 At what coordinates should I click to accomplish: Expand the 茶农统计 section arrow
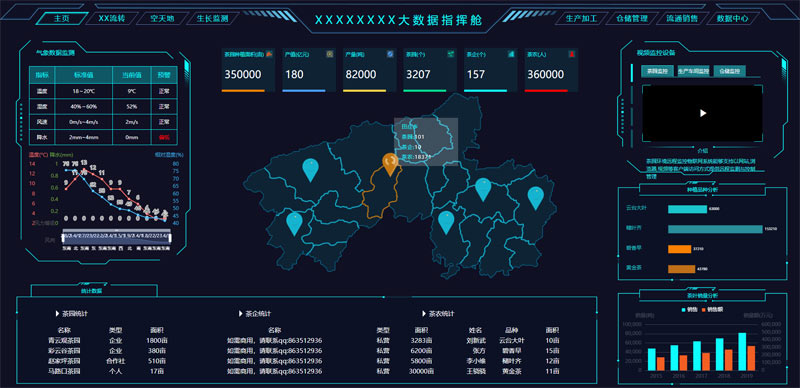pyautogui.click(x=423, y=313)
